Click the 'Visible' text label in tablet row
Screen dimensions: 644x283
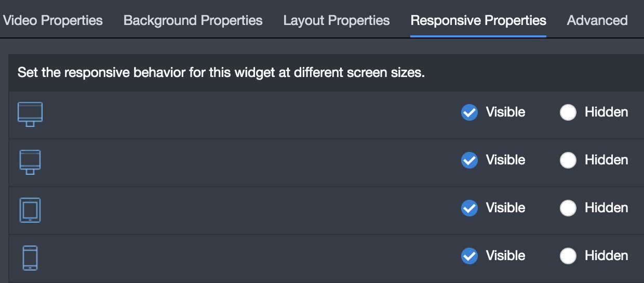[505, 208]
